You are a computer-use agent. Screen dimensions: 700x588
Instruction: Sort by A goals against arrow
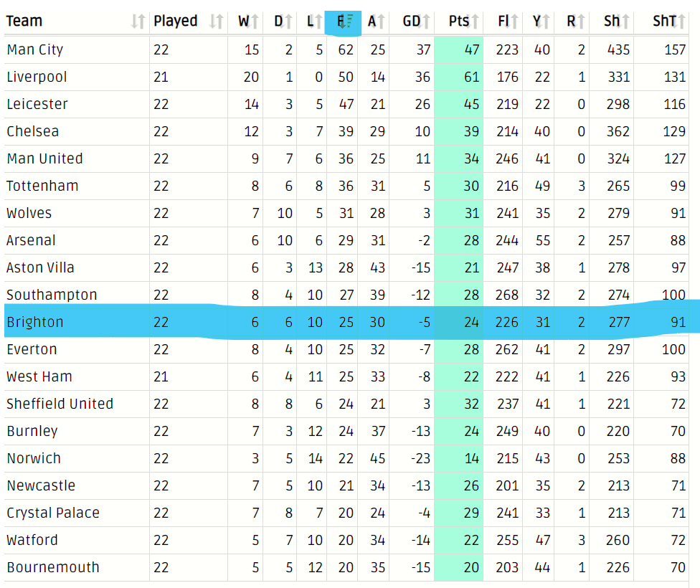pyautogui.click(x=381, y=21)
